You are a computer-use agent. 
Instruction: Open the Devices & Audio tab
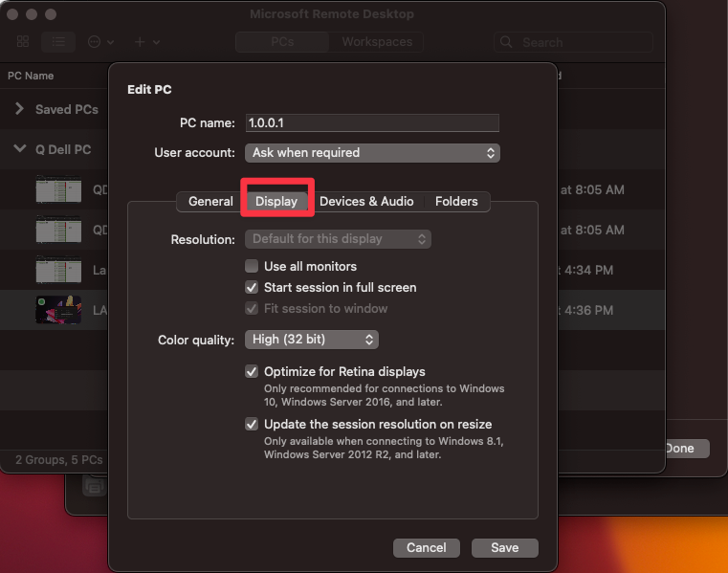pyautogui.click(x=366, y=202)
